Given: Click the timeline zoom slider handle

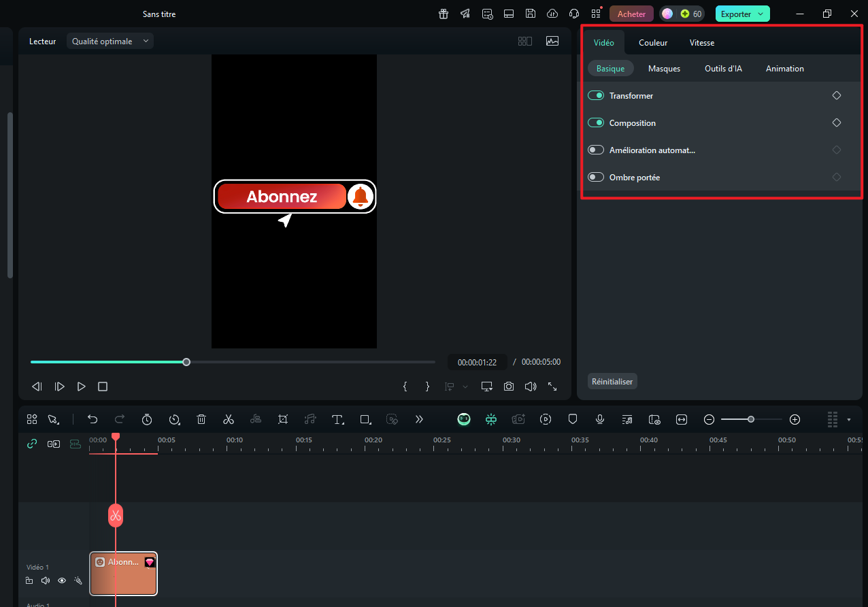Looking at the screenshot, I should click(751, 419).
